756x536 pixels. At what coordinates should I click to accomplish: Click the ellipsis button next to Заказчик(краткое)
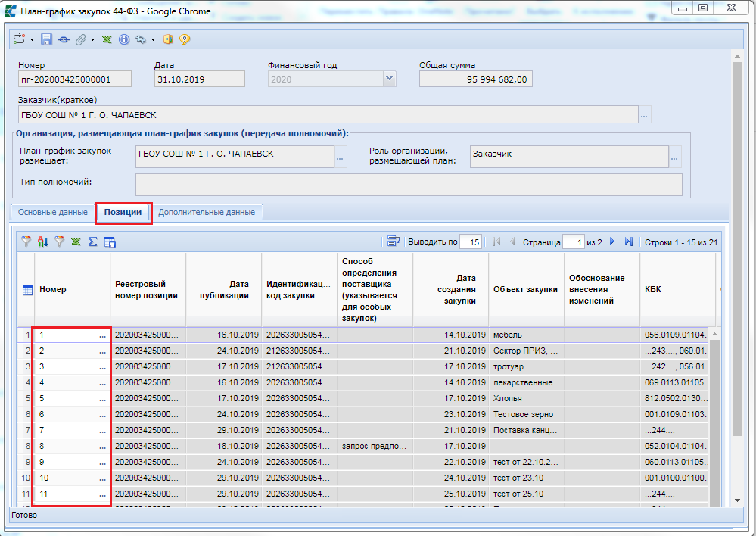tap(645, 116)
